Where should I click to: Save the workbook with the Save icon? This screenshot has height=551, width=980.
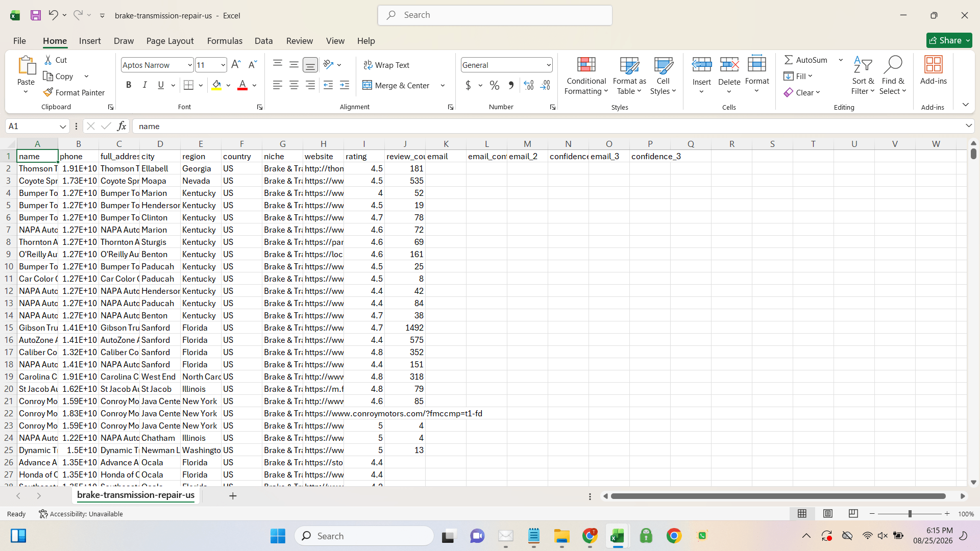[x=35, y=15]
